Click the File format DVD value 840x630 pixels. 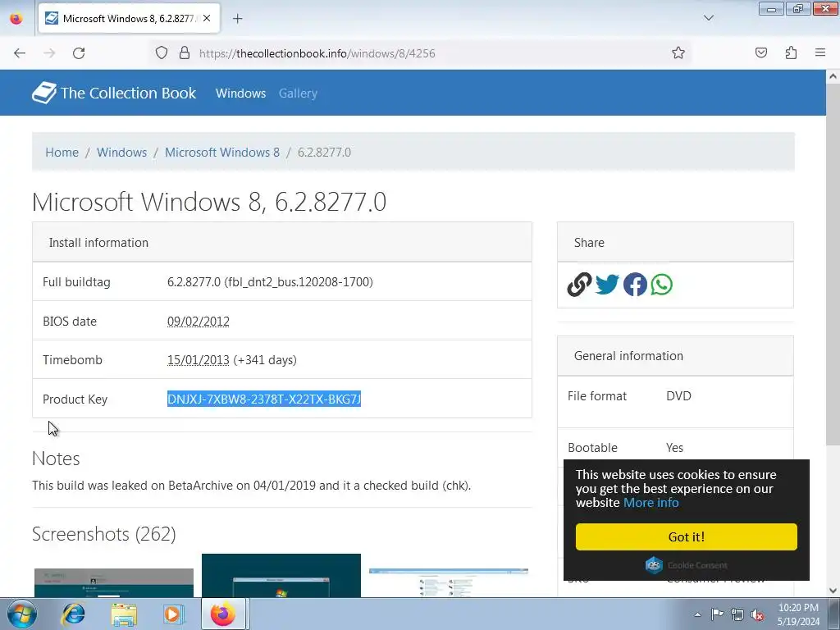pyautogui.click(x=678, y=396)
